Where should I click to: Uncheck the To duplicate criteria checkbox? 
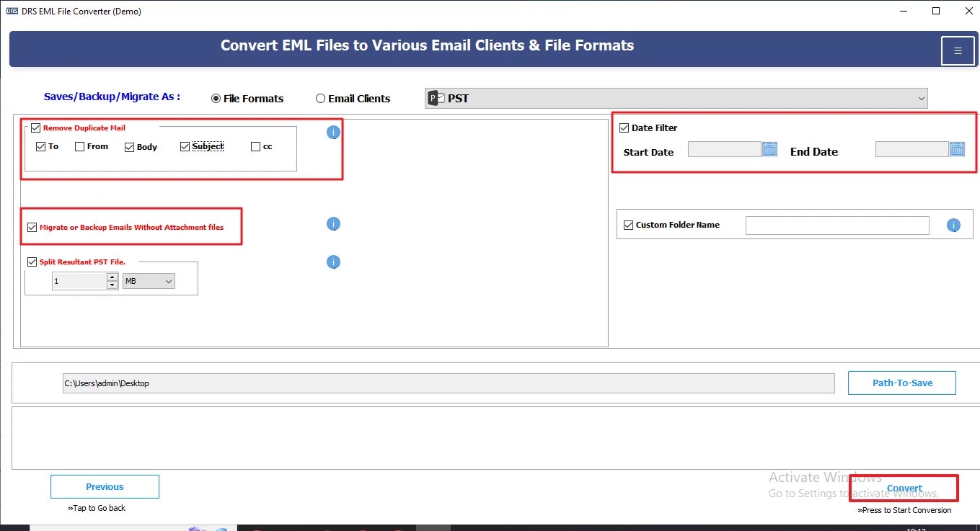coord(40,147)
